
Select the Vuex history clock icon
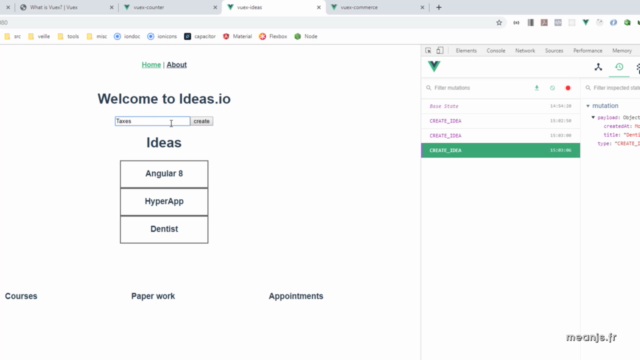[619, 67]
